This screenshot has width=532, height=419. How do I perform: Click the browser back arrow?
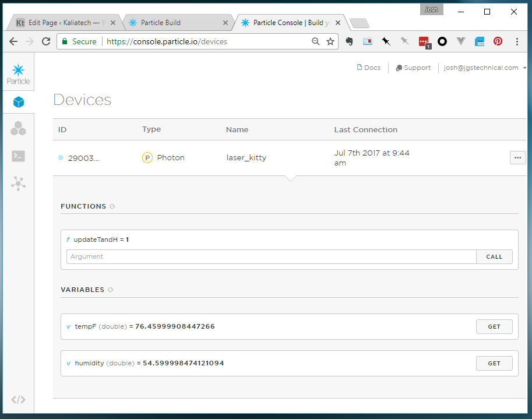(13, 41)
